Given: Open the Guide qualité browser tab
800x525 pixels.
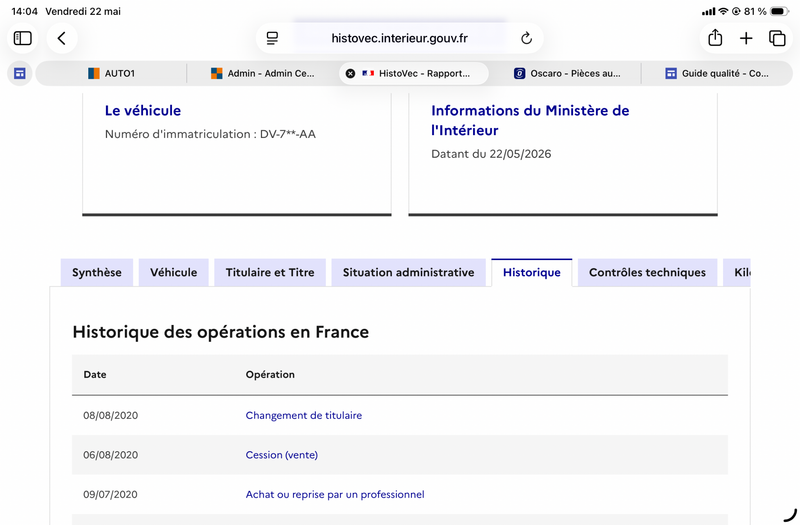Looking at the screenshot, I should click(x=716, y=73).
